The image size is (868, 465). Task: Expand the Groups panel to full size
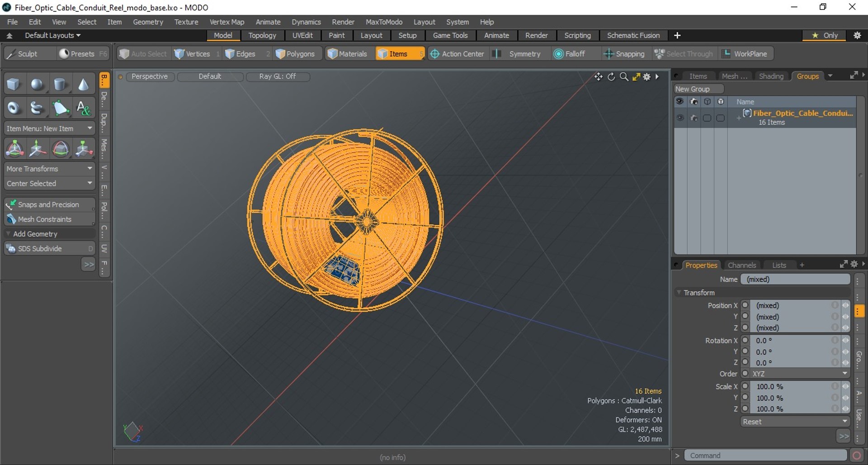point(854,76)
